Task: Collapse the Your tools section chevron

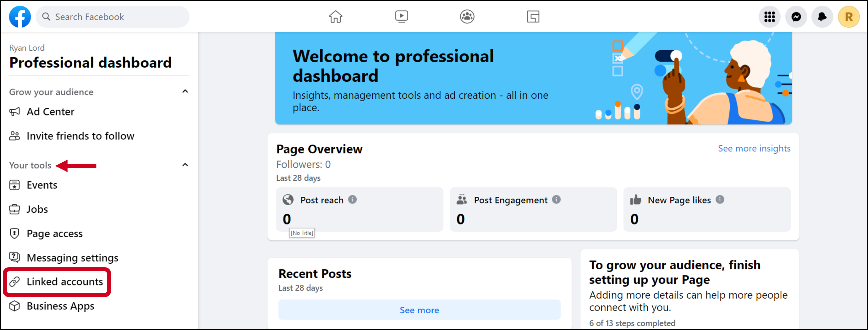Action: click(x=185, y=165)
